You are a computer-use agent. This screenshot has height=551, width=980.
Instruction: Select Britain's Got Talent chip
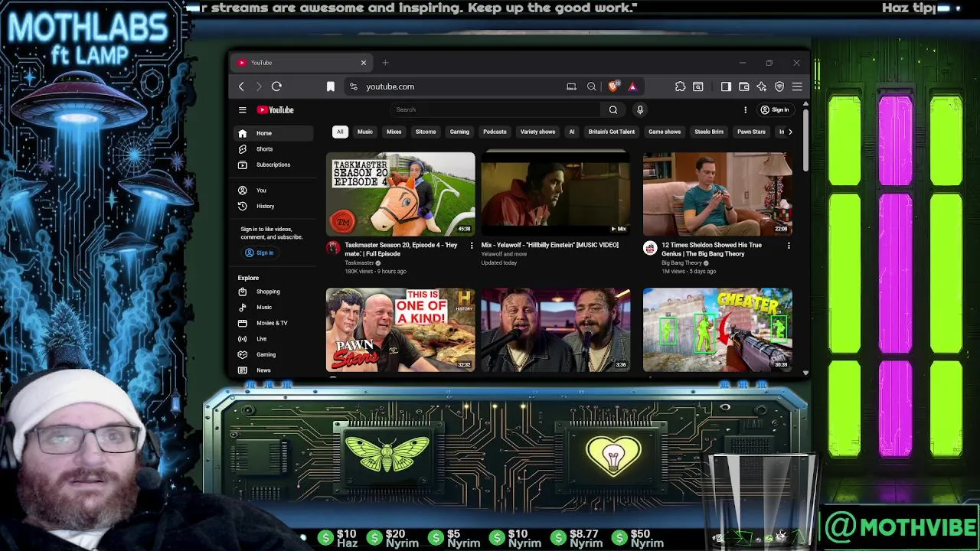coord(612,132)
